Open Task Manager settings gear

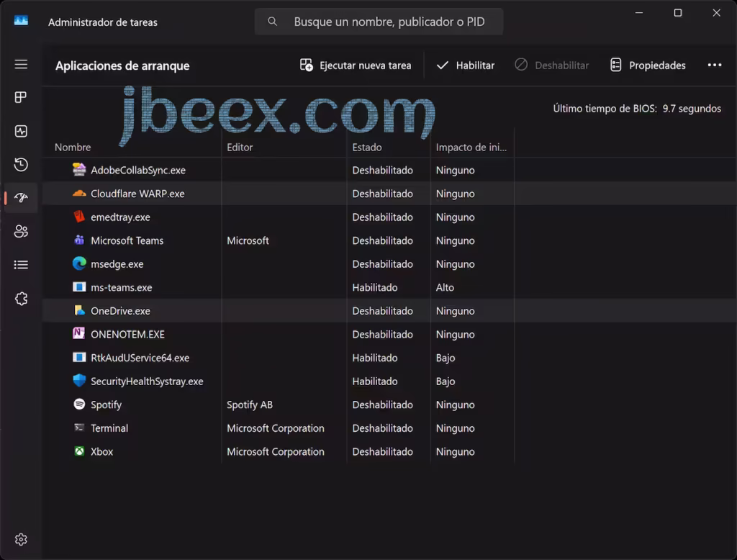tap(21, 539)
